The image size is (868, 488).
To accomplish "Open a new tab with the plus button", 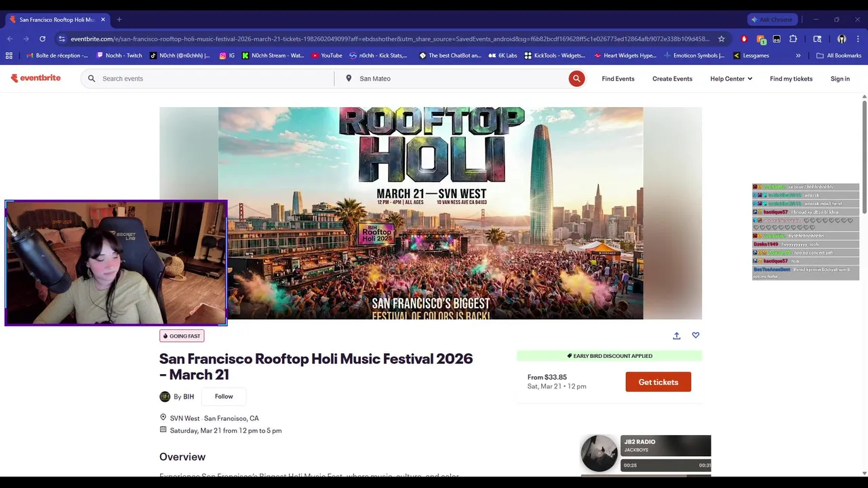I will (119, 20).
